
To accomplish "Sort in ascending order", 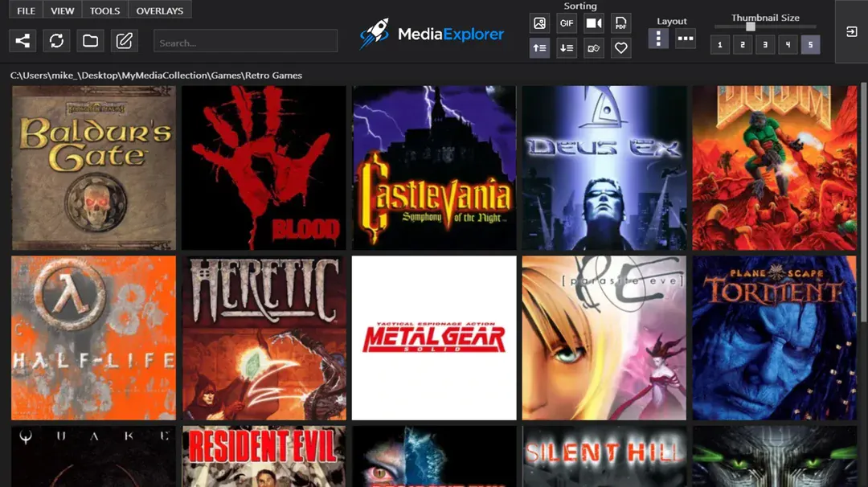I will pyautogui.click(x=539, y=48).
